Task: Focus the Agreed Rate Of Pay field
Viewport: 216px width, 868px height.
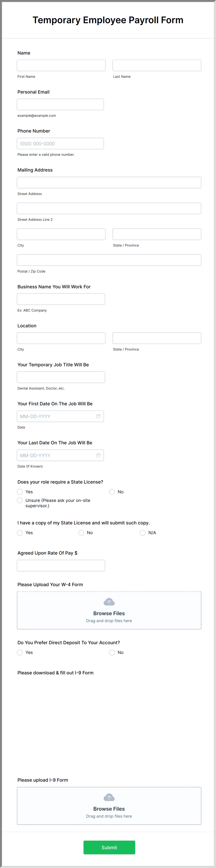Action: click(61, 566)
